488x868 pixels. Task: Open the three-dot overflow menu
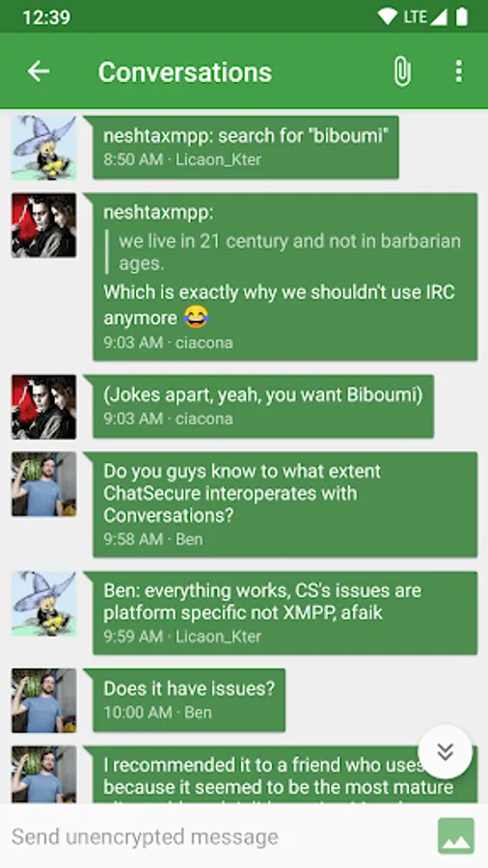(458, 71)
